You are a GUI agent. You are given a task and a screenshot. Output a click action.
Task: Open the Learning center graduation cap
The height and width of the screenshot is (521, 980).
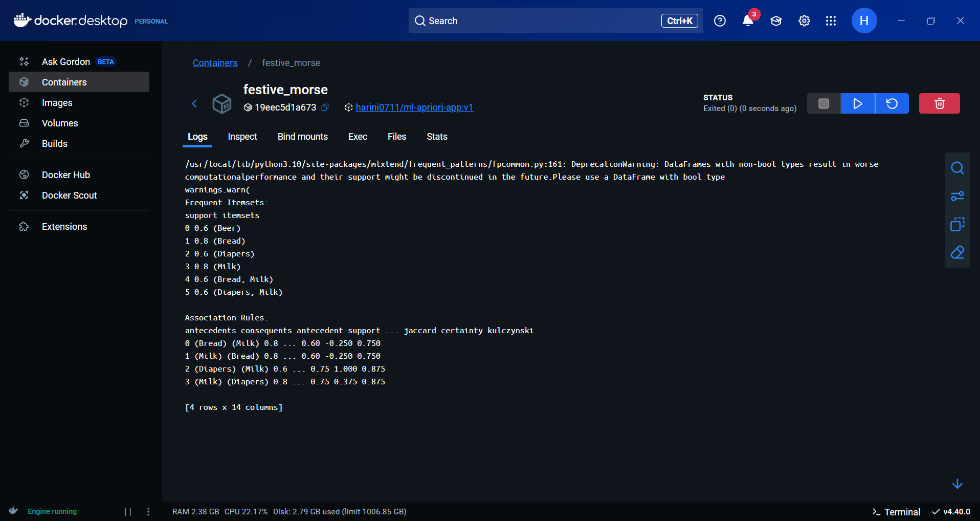(x=776, y=20)
